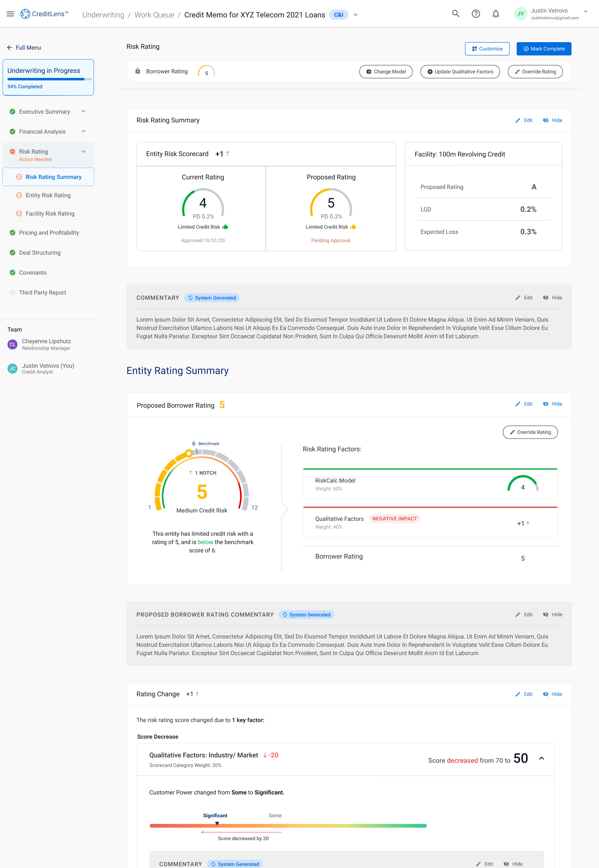This screenshot has height=868, width=599.
Task: Collapse the Financial Analysis section
Action: coord(84,131)
